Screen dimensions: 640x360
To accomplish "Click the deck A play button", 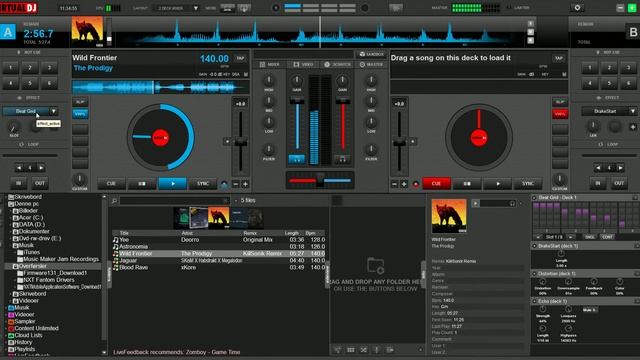I will [x=173, y=184].
